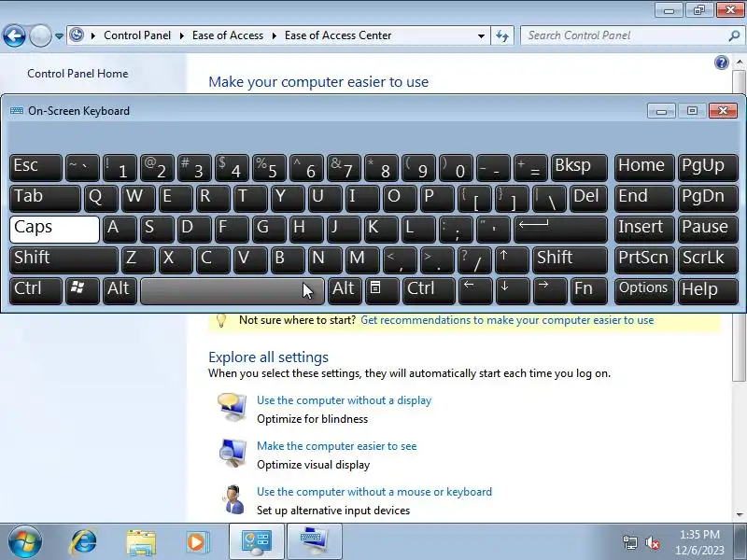Open the Windows Start button
Screen dimensions: 747x560
(25, 542)
